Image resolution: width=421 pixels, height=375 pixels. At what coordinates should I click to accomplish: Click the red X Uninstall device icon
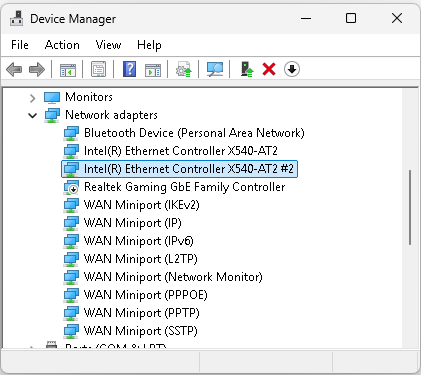pyautogui.click(x=269, y=69)
